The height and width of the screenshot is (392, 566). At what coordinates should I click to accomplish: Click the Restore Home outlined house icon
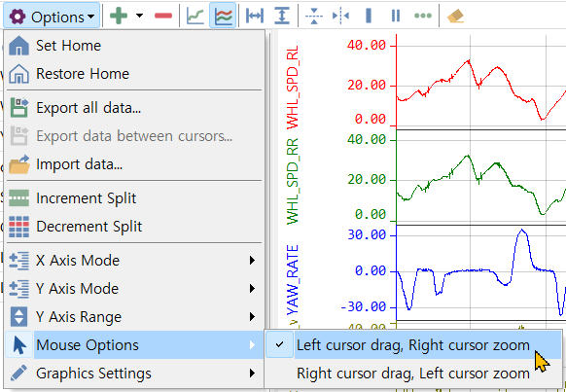pos(18,74)
